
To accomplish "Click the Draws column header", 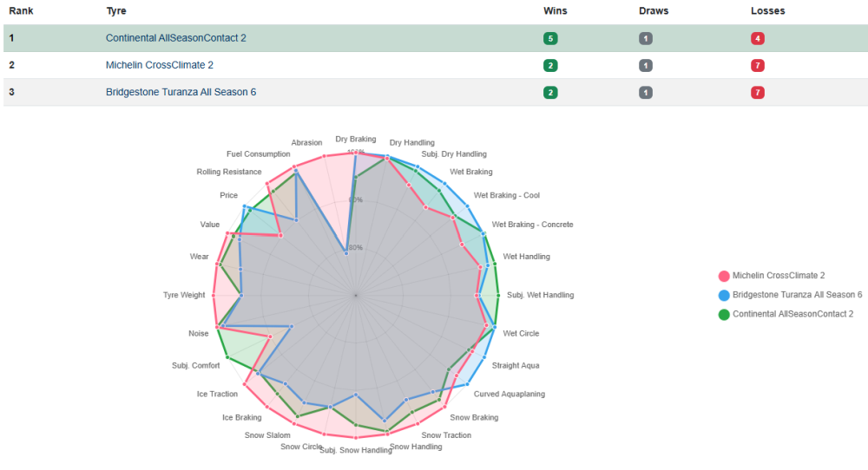I will [x=654, y=11].
